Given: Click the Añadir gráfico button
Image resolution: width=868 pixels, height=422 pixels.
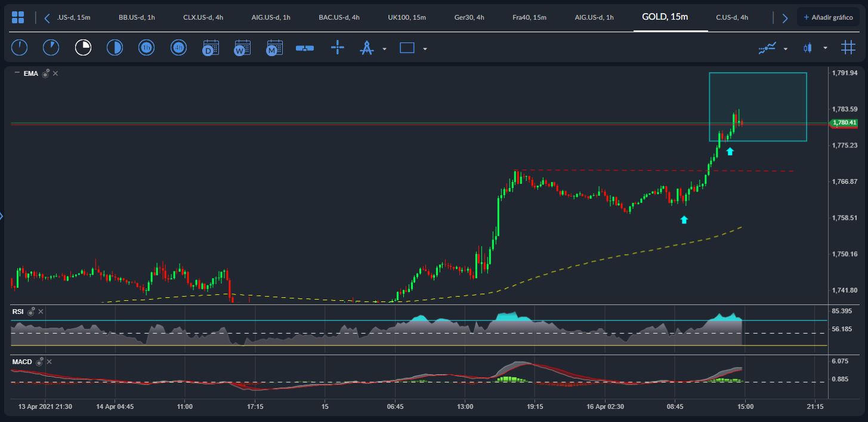Looking at the screenshot, I should pyautogui.click(x=827, y=17).
